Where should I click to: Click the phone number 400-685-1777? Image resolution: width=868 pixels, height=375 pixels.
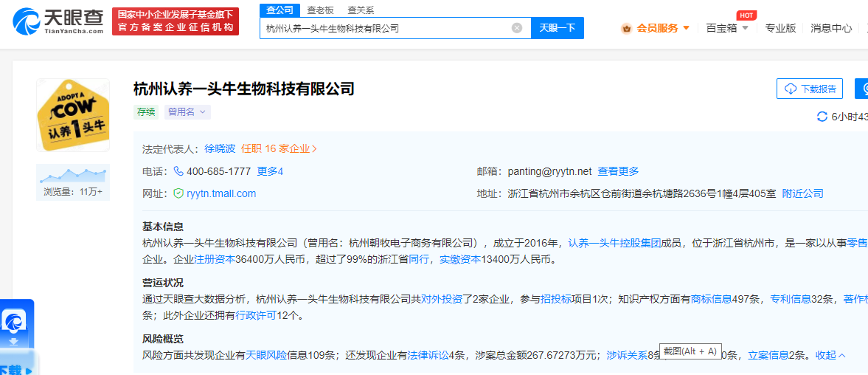coord(219,171)
